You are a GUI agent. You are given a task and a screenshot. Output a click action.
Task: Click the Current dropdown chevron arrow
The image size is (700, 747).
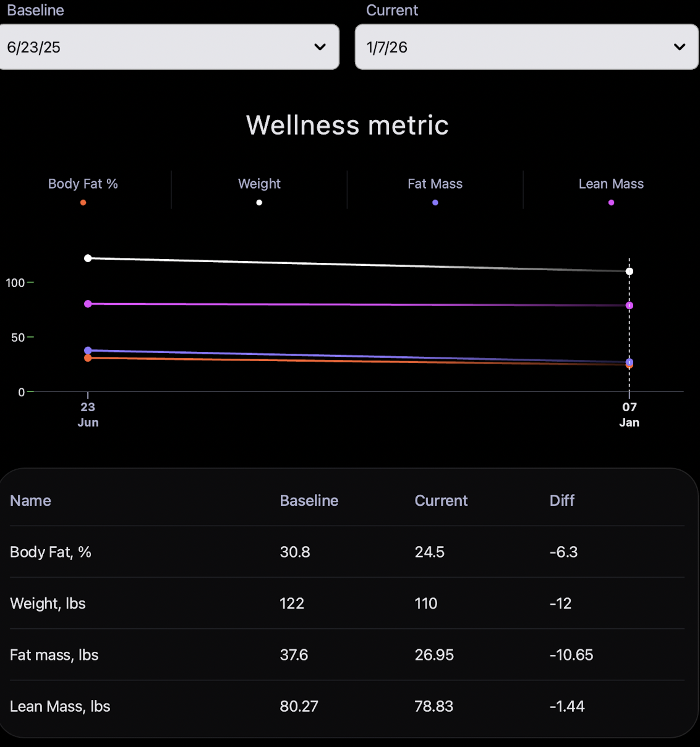pyautogui.click(x=679, y=47)
